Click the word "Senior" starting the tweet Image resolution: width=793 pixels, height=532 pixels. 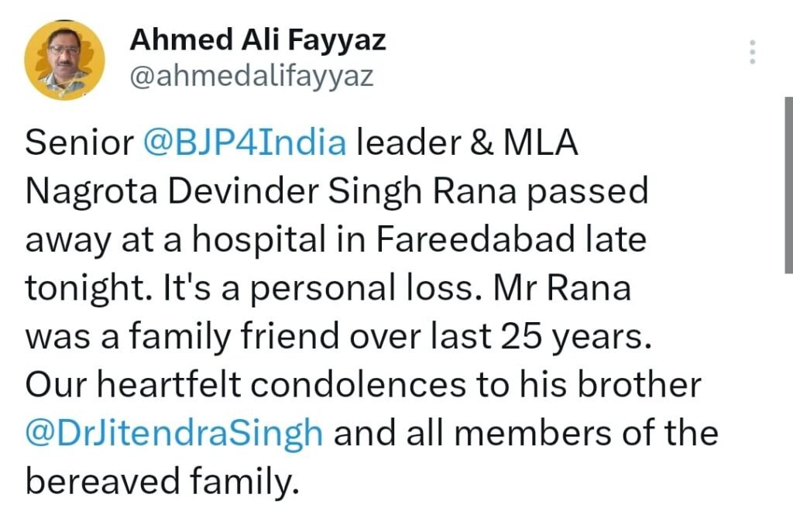point(80,145)
